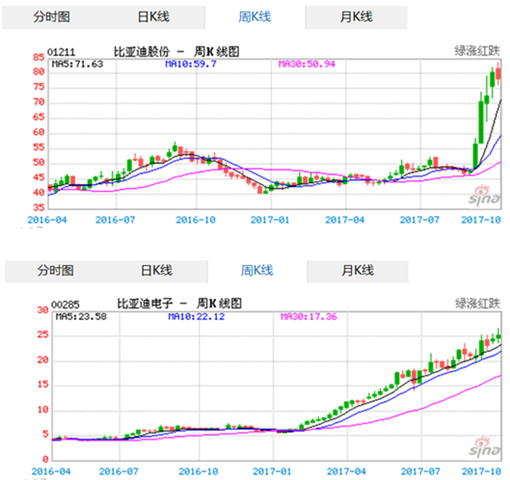The height and width of the screenshot is (480, 510).
Task: Click 2016-10 date label on top chart
Action: 196,220
